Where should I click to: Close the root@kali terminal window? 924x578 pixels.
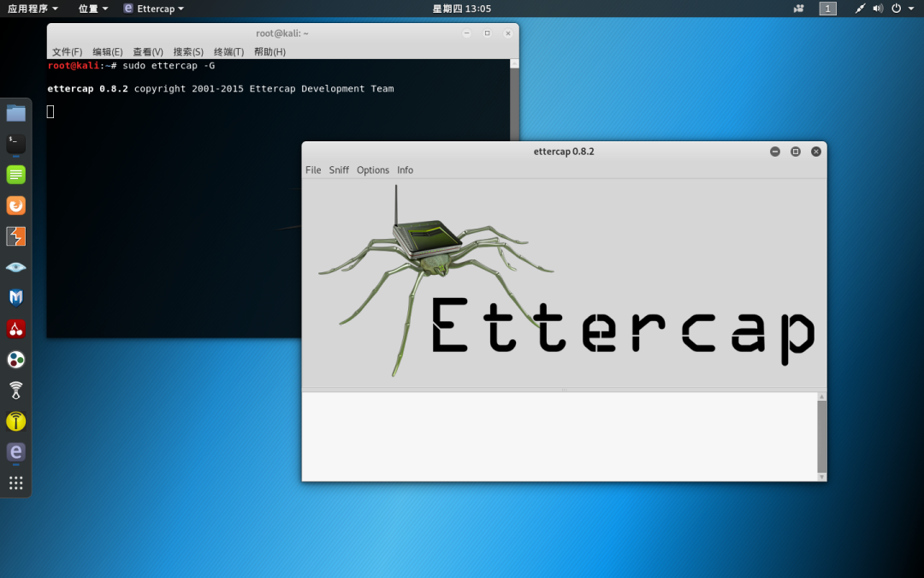coord(508,33)
